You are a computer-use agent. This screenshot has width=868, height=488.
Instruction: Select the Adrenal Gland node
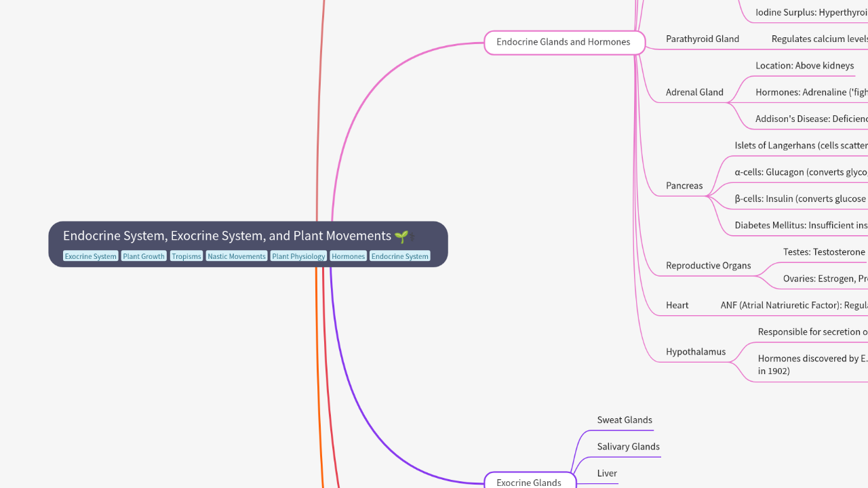(694, 92)
